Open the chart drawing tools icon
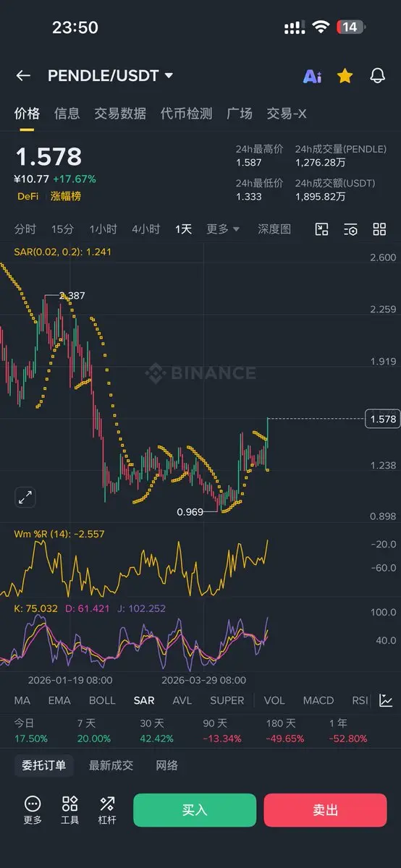Viewport: 401px width, 868px height. (322, 229)
